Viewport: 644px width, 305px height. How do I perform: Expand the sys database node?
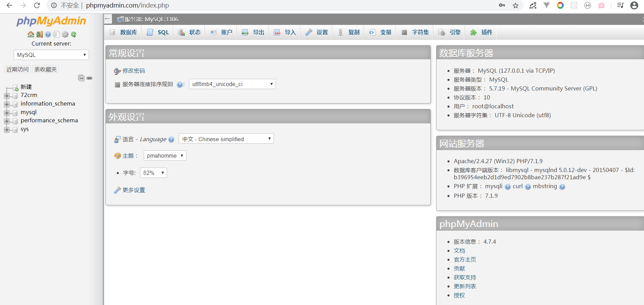coord(7,130)
